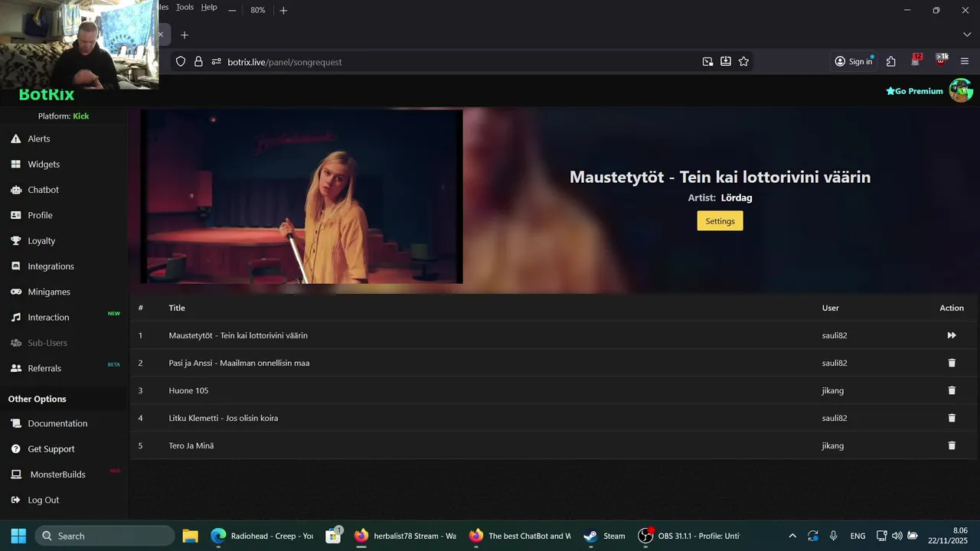The image size is (980, 551).
Task: Click extension icon with 12 badge
Action: point(916,60)
